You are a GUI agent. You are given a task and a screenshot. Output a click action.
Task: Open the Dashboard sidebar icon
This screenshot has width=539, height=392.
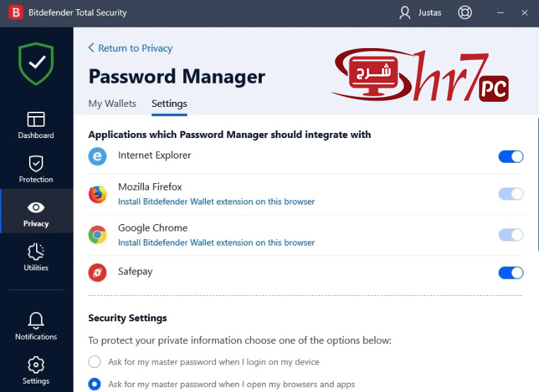[36, 120]
